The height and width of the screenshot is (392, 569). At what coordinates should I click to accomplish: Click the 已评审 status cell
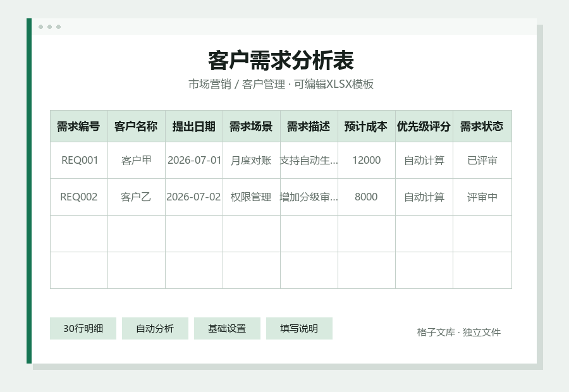click(x=482, y=161)
